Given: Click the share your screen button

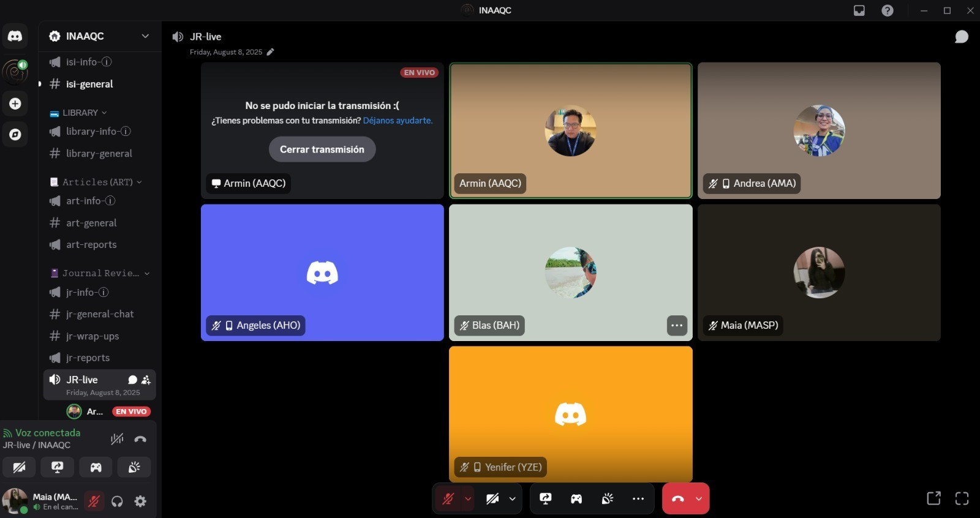Looking at the screenshot, I should (x=545, y=498).
